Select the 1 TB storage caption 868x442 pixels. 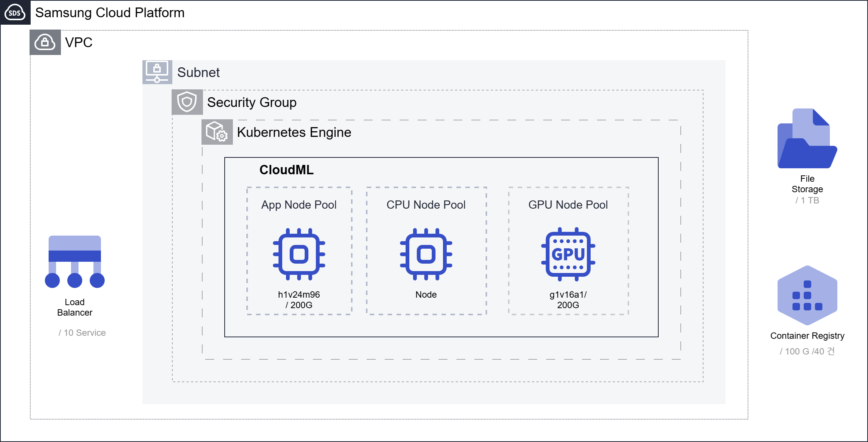coord(807,200)
